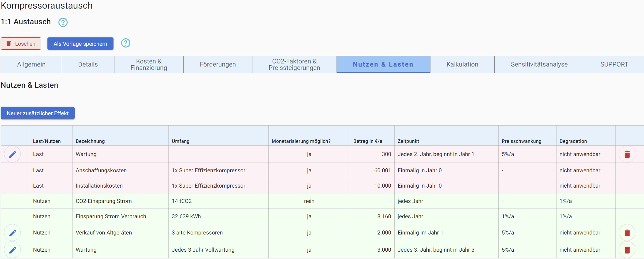Go to the SUPPORT tab
This screenshot has height=259, width=644.
tap(614, 64)
